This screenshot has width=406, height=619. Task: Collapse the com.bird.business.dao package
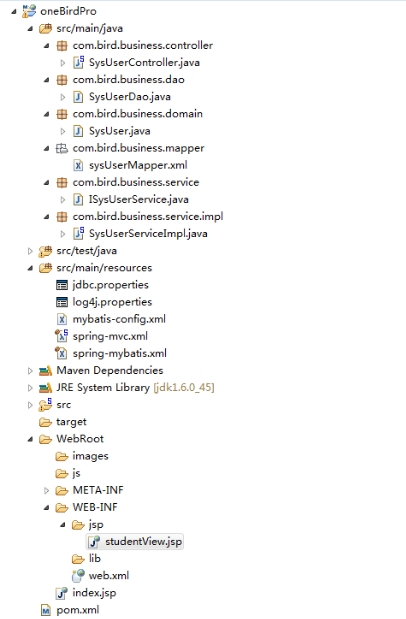pyautogui.click(x=47, y=80)
